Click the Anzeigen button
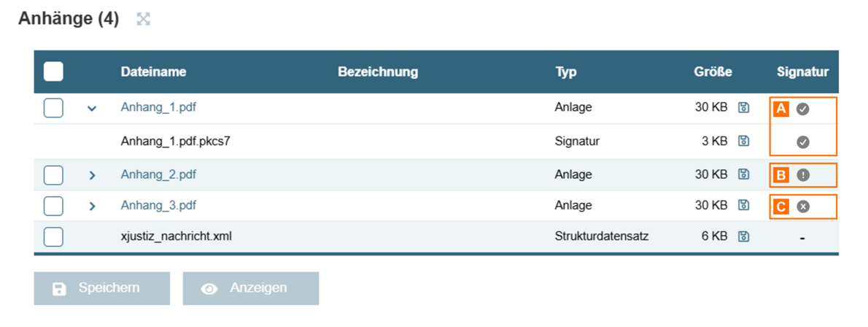The image size is (868, 327). click(x=250, y=288)
